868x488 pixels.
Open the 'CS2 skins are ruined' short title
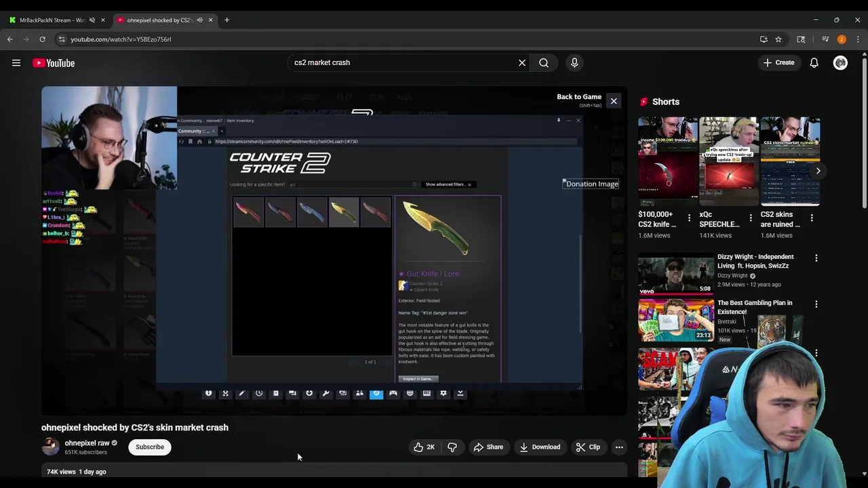pos(781,219)
